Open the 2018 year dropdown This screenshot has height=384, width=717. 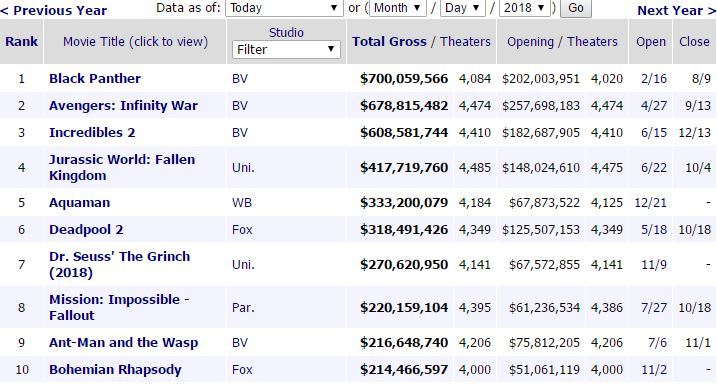(524, 8)
